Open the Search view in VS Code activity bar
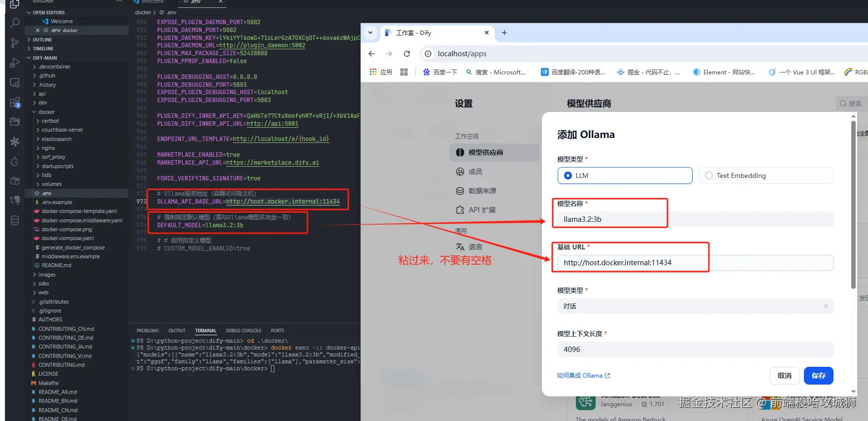The image size is (868, 421). pyautogui.click(x=15, y=23)
